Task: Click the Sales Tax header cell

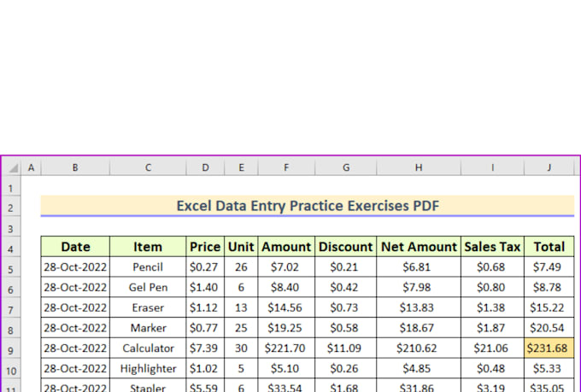Action: click(492, 247)
